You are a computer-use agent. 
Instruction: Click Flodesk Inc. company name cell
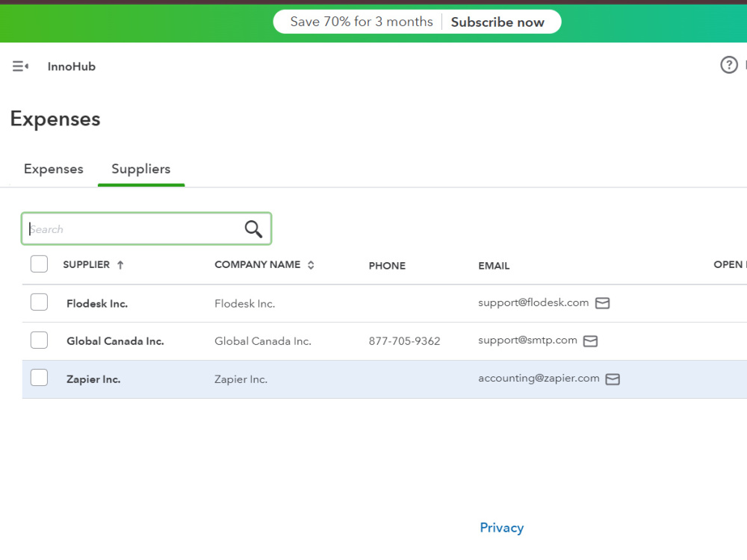(245, 304)
